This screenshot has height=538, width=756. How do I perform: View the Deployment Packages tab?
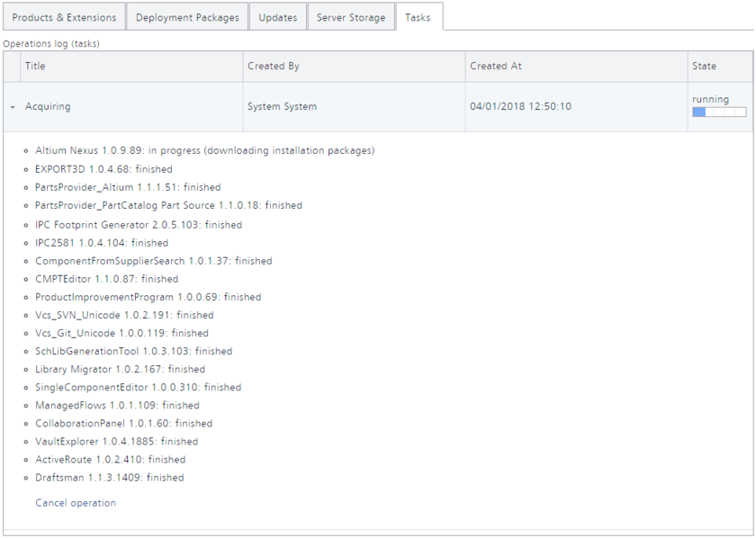186,16
